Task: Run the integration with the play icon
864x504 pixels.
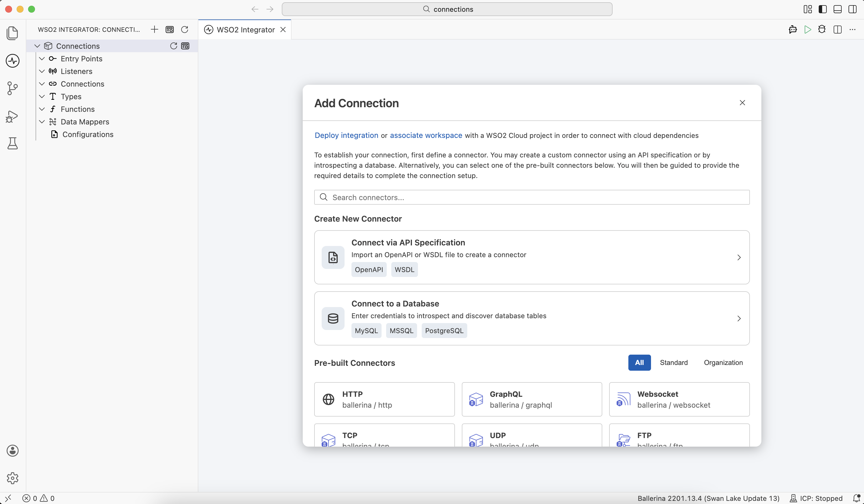Action: (x=808, y=30)
